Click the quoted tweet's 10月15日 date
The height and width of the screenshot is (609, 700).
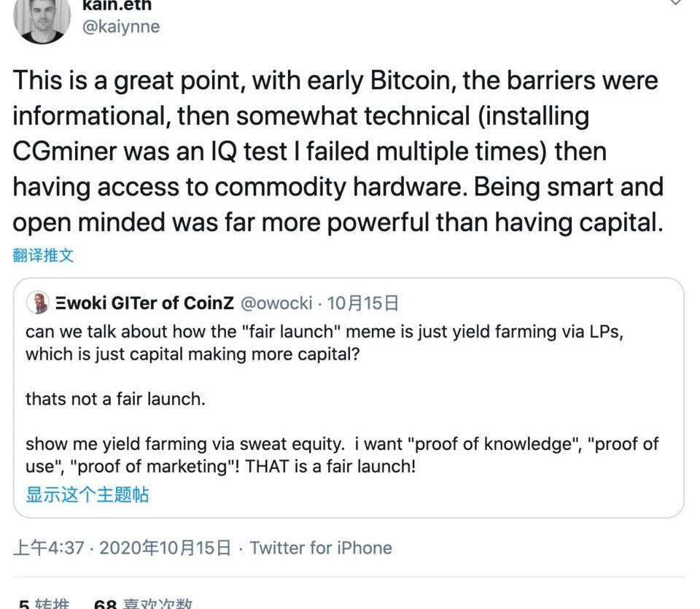point(363,303)
